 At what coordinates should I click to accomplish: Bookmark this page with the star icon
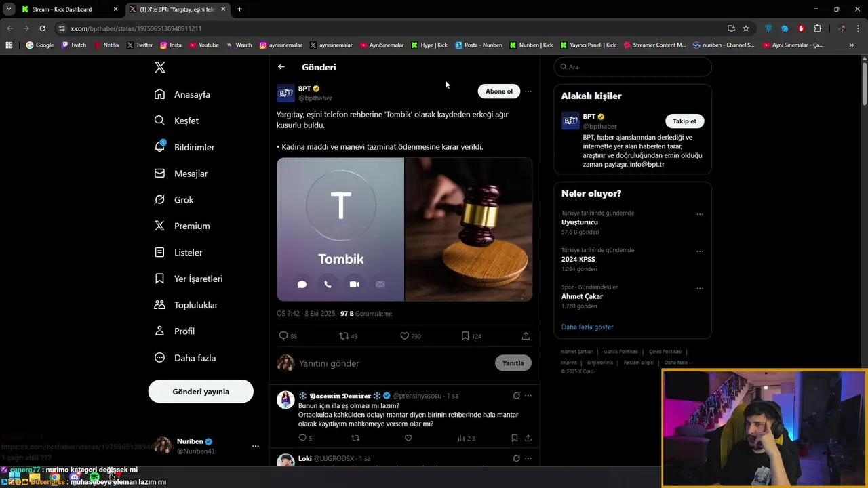point(746,28)
